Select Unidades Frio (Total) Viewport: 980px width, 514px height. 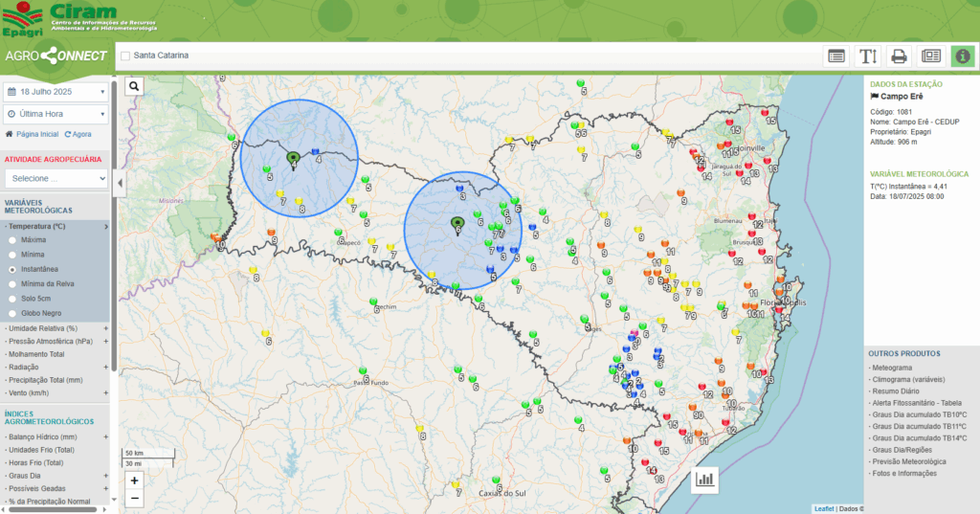41,450
